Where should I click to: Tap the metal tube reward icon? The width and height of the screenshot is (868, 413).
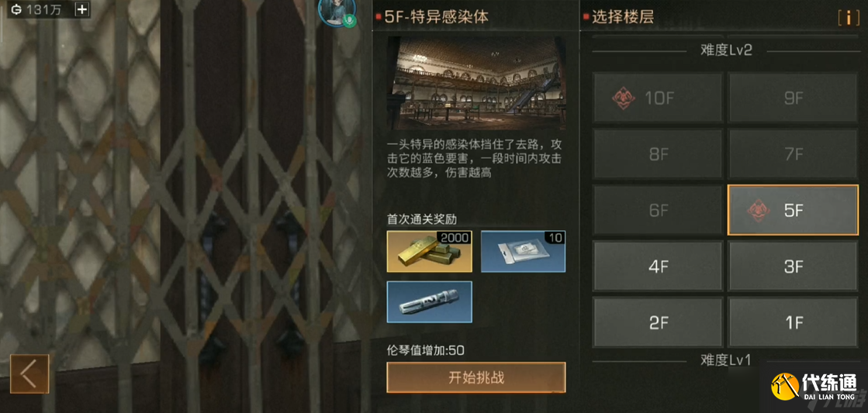(x=429, y=302)
